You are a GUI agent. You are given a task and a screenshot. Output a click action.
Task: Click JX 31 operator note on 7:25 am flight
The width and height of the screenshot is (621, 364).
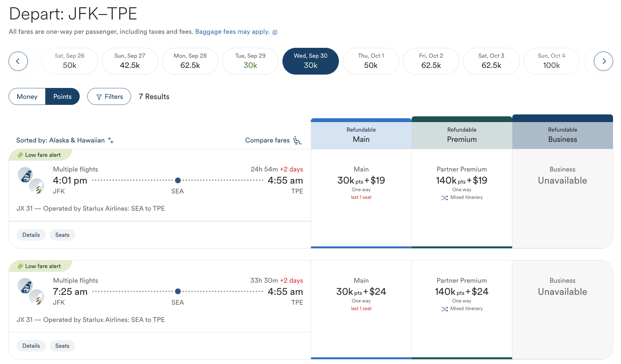click(91, 320)
